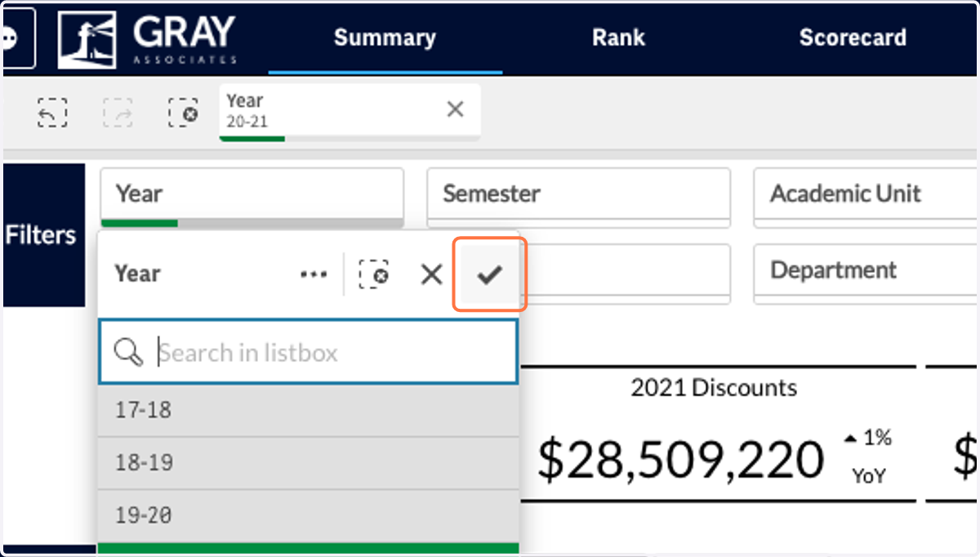
Task: Confirm the Year selection with checkmark
Action: 489,275
